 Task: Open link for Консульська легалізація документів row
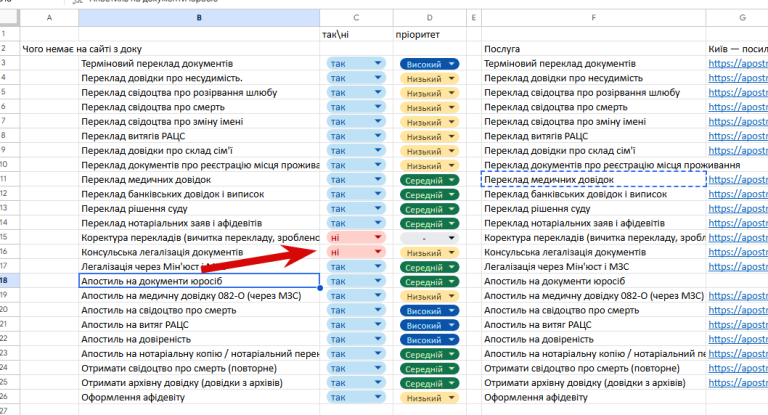coord(738,252)
